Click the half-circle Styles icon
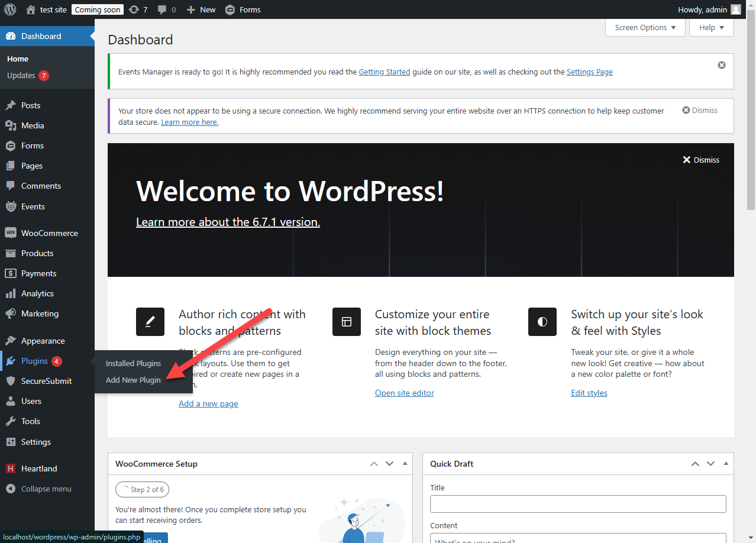This screenshot has height=543, width=756. click(542, 322)
